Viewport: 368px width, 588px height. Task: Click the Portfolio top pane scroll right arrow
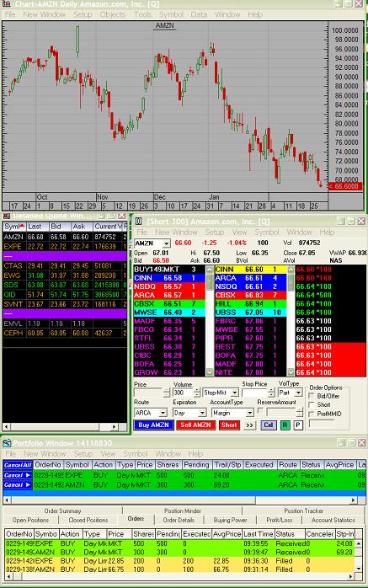(353, 500)
